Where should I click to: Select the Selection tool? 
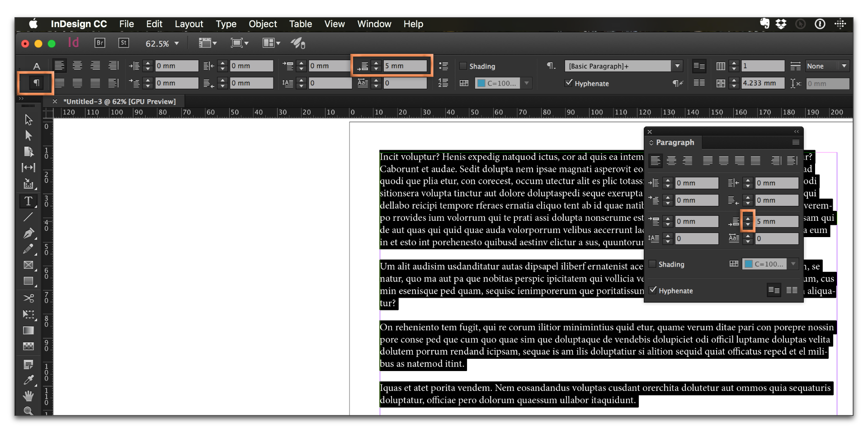28,119
